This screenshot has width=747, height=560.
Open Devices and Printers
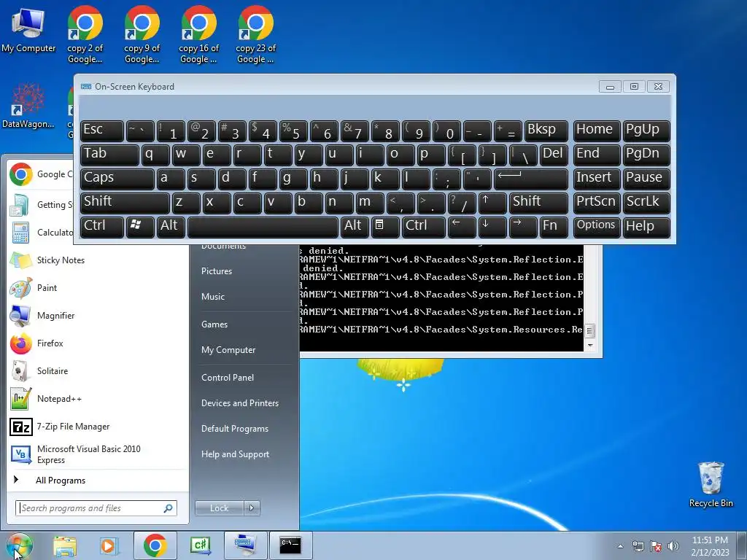point(240,403)
